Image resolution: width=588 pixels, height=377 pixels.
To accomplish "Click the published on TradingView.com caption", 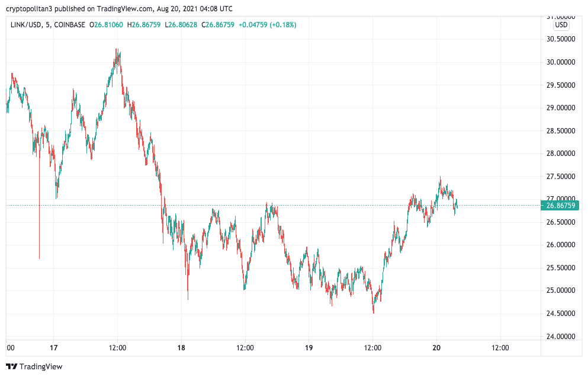I will 104,8.
